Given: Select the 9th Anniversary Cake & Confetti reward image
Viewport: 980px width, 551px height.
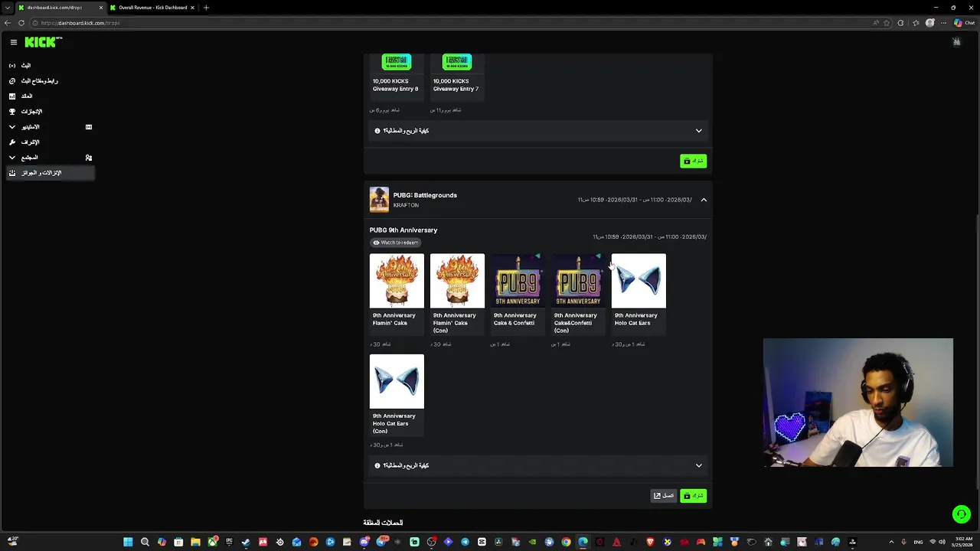Looking at the screenshot, I should (518, 281).
